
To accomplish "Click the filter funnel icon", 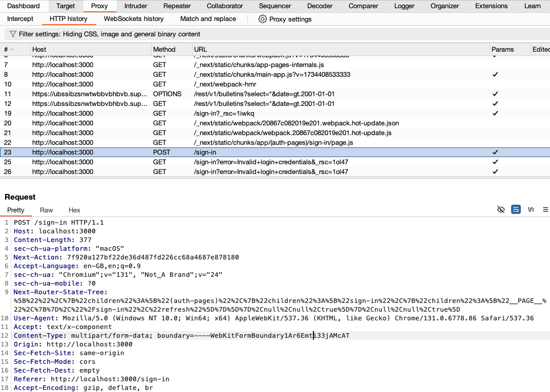I will [12, 34].
